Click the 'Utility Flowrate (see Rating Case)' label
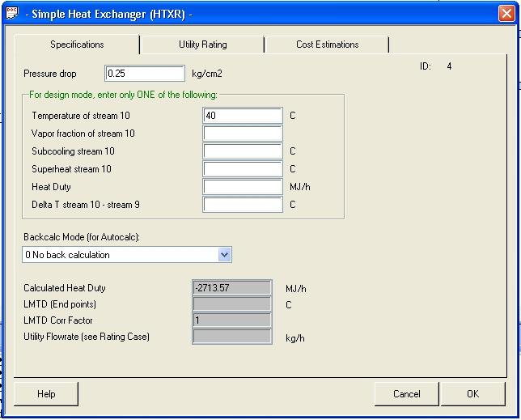Screen dimensions: 521x420 click(87, 337)
